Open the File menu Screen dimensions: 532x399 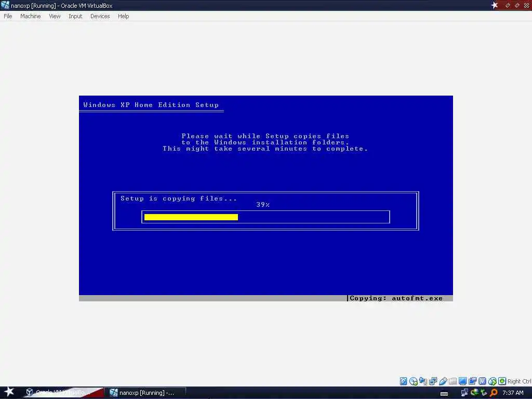tap(8, 16)
